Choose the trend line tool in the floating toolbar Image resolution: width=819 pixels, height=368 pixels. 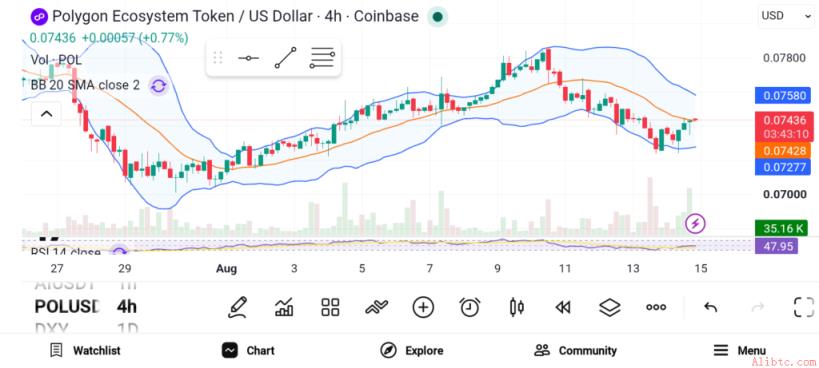286,58
